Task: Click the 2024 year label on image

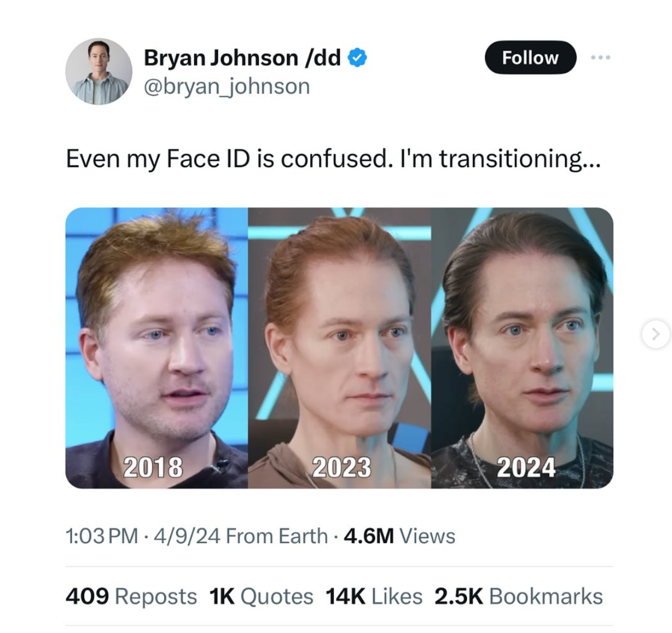Action: [526, 467]
